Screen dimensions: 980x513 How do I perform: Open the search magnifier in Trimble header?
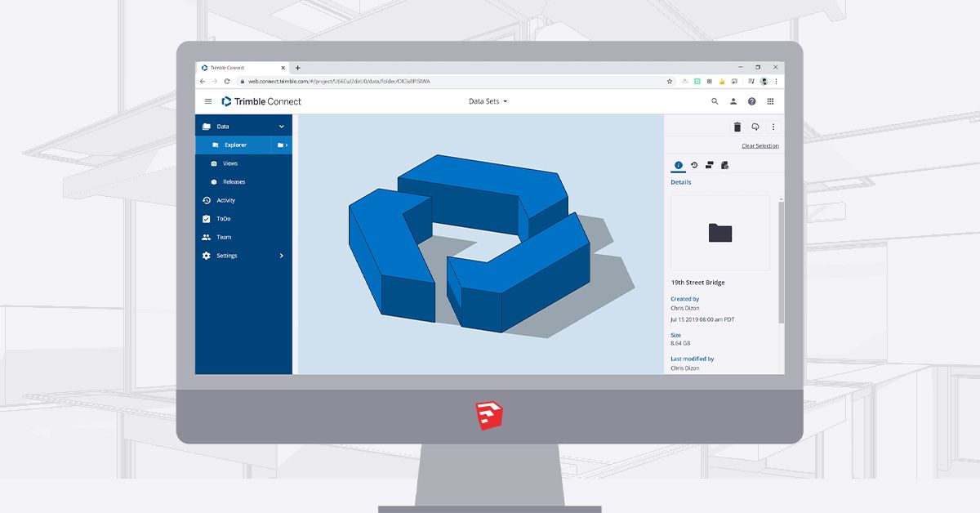pyautogui.click(x=715, y=101)
